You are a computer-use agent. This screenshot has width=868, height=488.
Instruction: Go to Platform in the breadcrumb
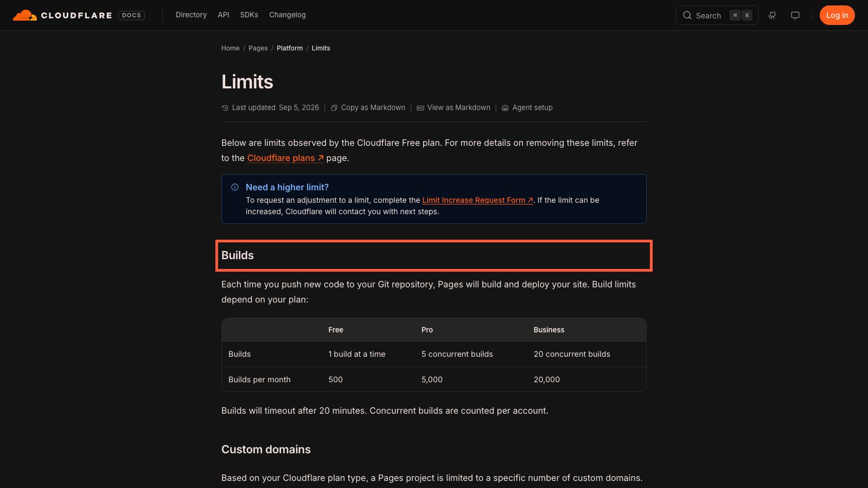[290, 48]
